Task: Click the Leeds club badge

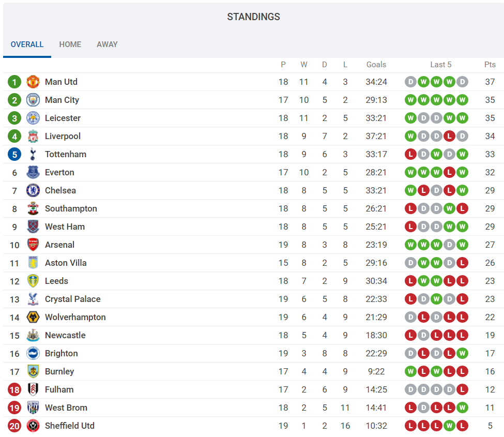Action: point(33,281)
